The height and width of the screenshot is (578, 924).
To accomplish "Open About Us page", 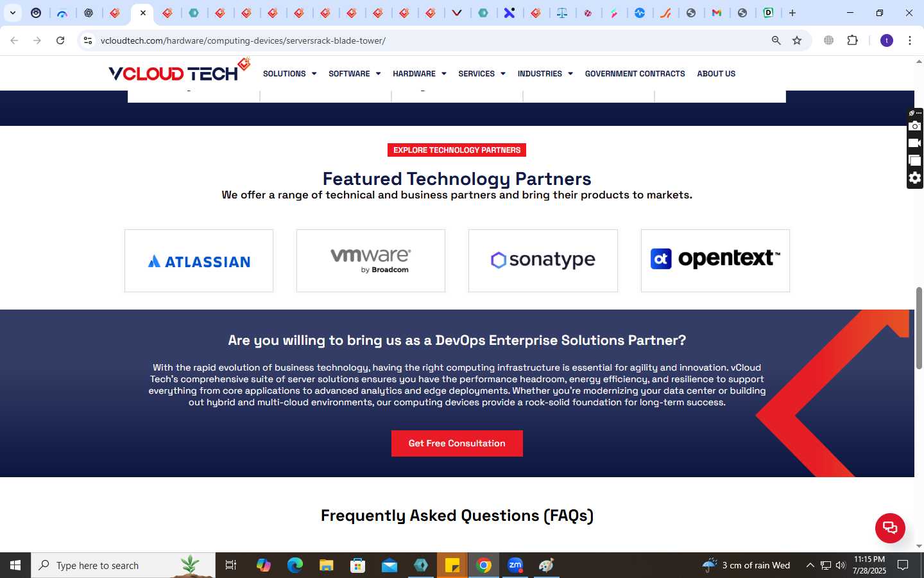I will [x=716, y=74].
